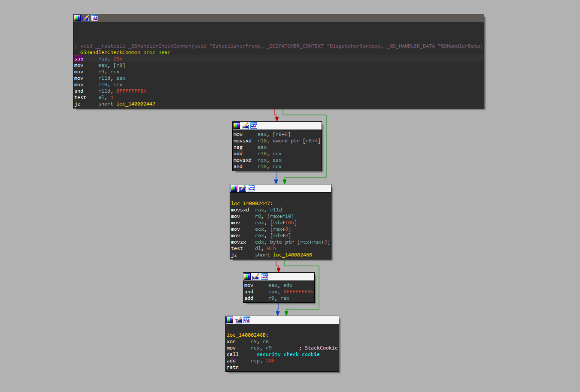The image size is (580, 392).
Task: Select 'mov eax, edx' instruction
Action: coord(268,285)
